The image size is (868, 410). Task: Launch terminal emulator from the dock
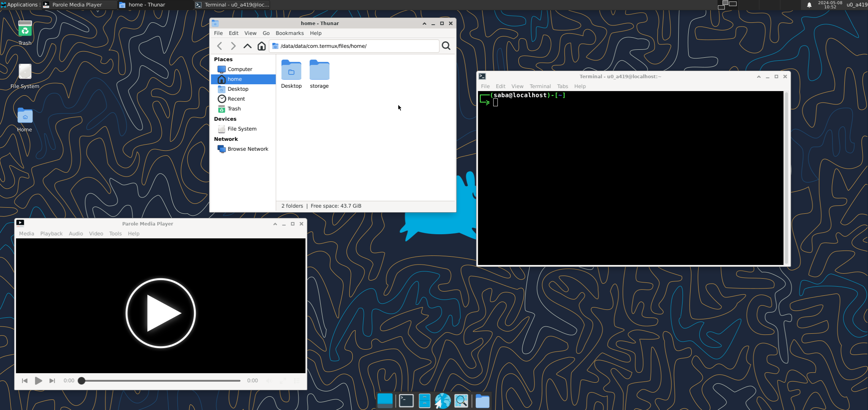[406, 401]
